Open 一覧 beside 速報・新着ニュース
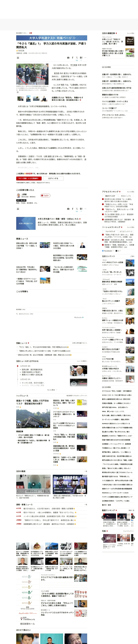Viewport: 138px width, 644px height. tap(86, 504)
